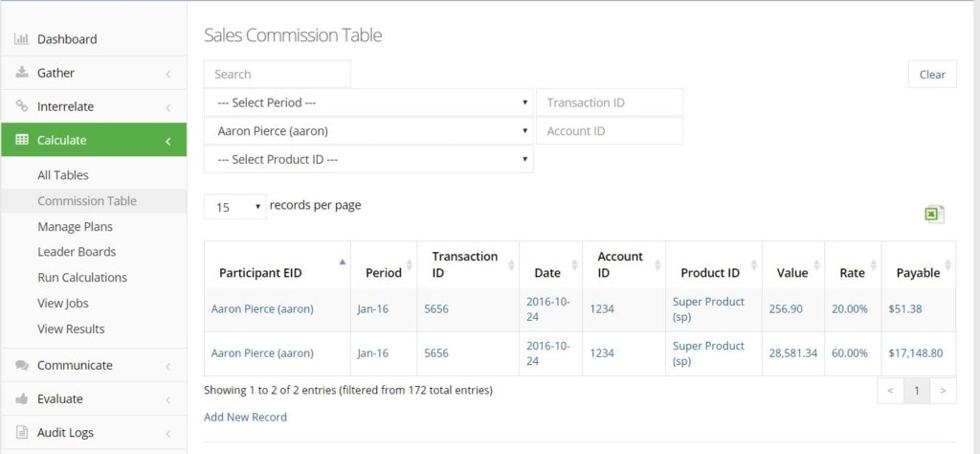The image size is (980, 454).
Task: Click the Interrelate link icon
Action: [x=22, y=106]
